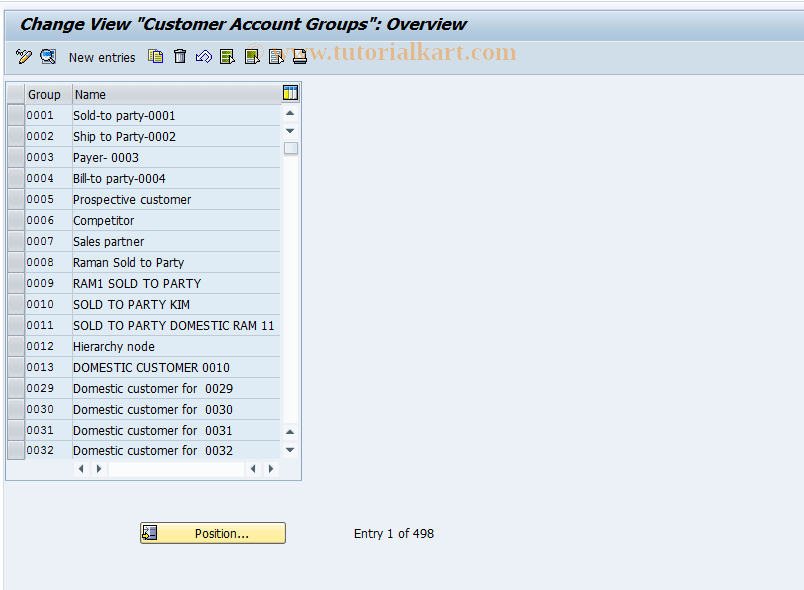This screenshot has height=590, width=804.
Task: Click the Group column header
Action: [x=48, y=94]
